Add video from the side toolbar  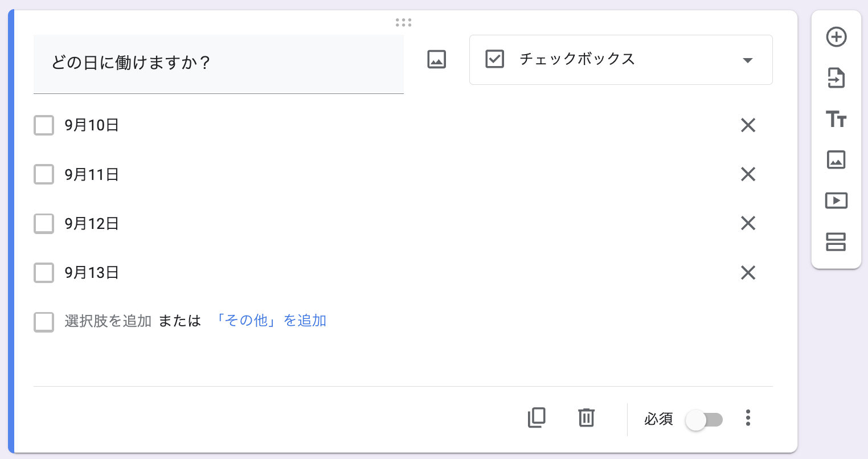click(836, 200)
